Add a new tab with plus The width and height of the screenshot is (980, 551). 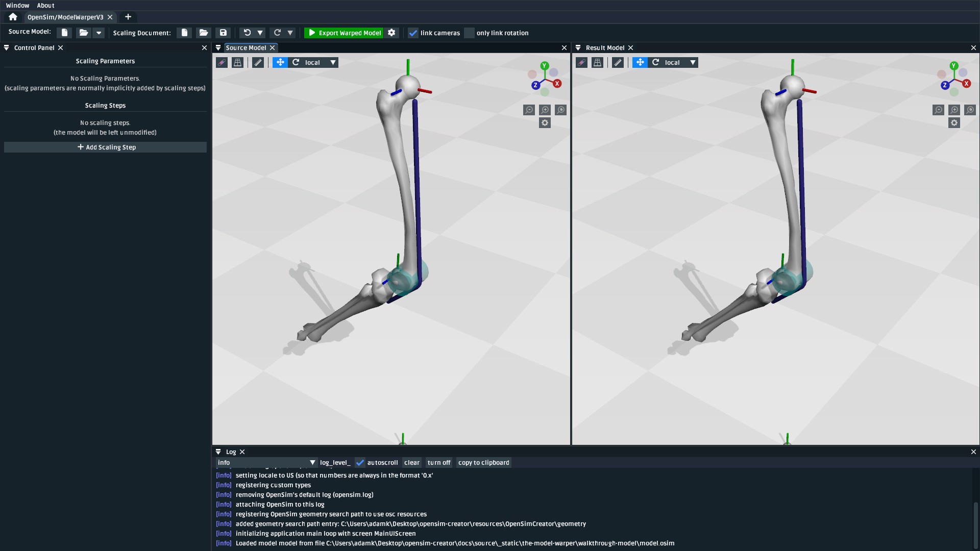click(128, 17)
